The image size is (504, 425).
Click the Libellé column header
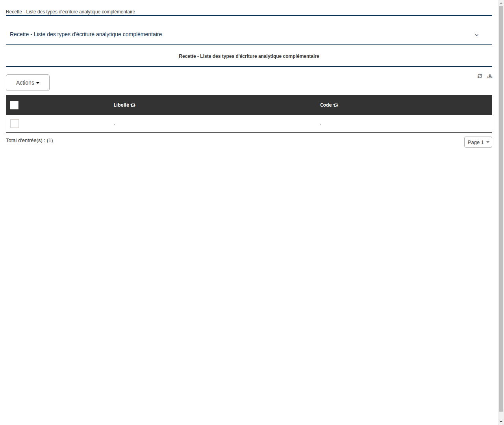(x=122, y=105)
